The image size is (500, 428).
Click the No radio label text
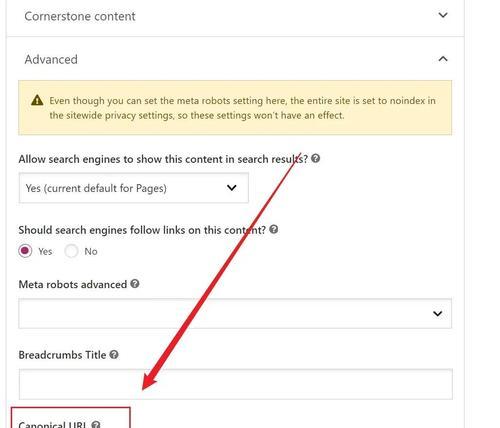[91, 251]
